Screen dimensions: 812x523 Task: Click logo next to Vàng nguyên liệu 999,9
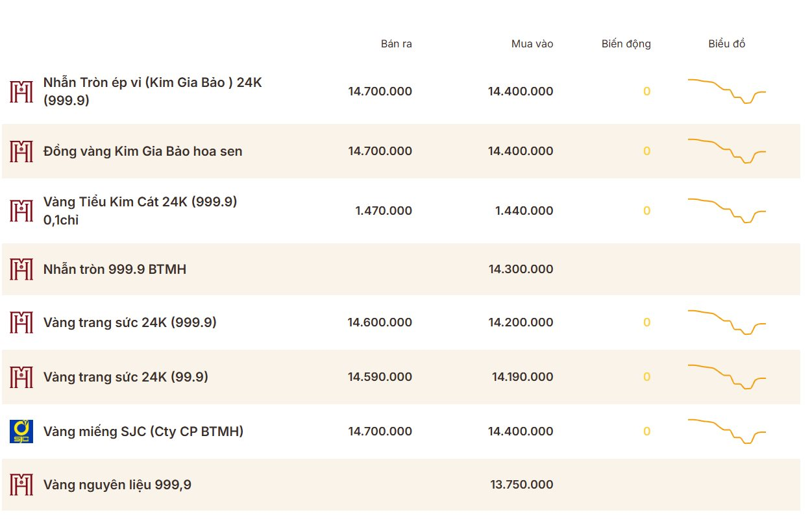pos(21,485)
